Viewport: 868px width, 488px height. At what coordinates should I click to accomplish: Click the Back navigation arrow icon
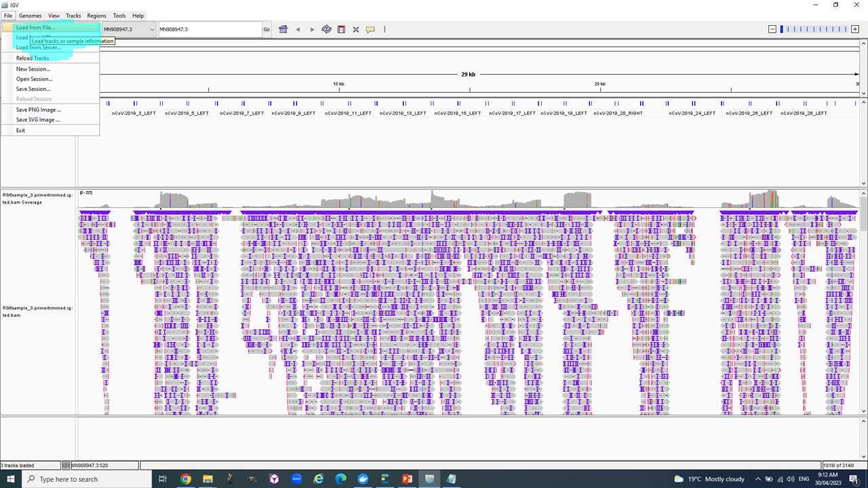coord(298,29)
